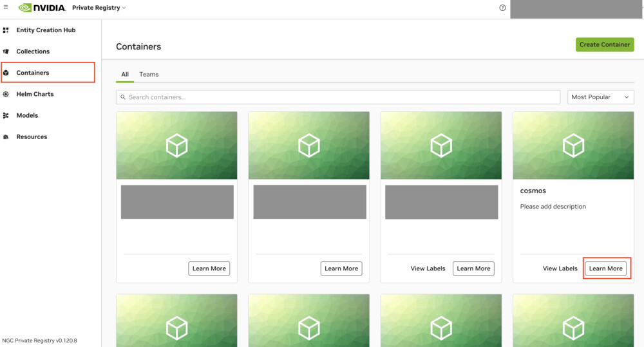Image resolution: width=644 pixels, height=347 pixels.
Task: Switch to the Teams tab
Action: (149, 75)
